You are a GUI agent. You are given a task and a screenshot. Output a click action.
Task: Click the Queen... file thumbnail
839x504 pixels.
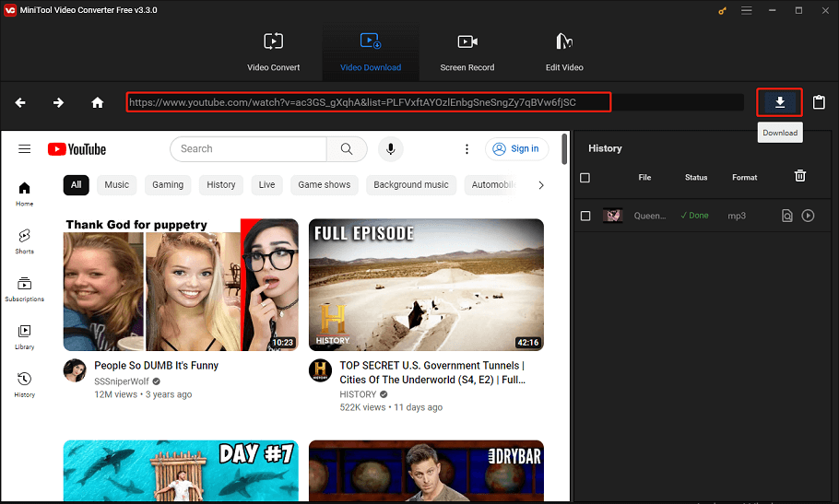[x=613, y=216]
